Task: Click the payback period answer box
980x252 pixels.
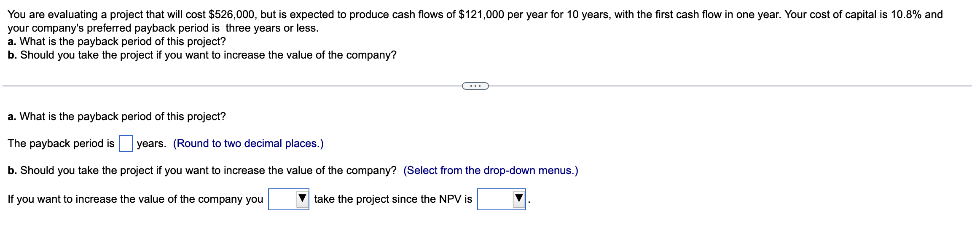Action: (125, 143)
